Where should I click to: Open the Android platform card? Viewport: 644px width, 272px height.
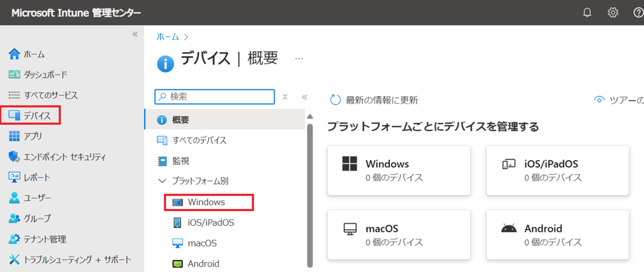tap(558, 235)
